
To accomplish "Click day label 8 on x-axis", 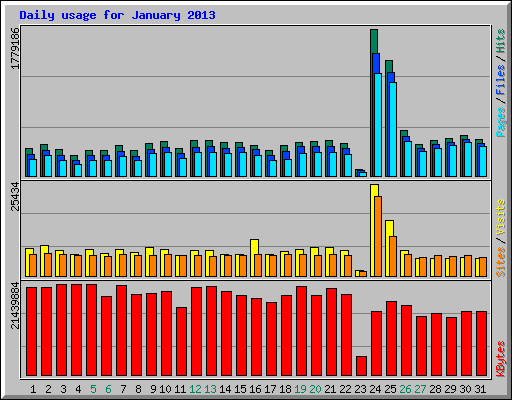I will (138, 389).
